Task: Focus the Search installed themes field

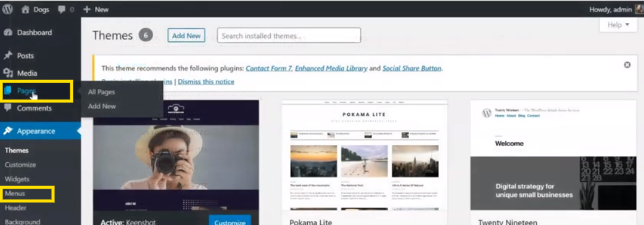Action: point(289,35)
